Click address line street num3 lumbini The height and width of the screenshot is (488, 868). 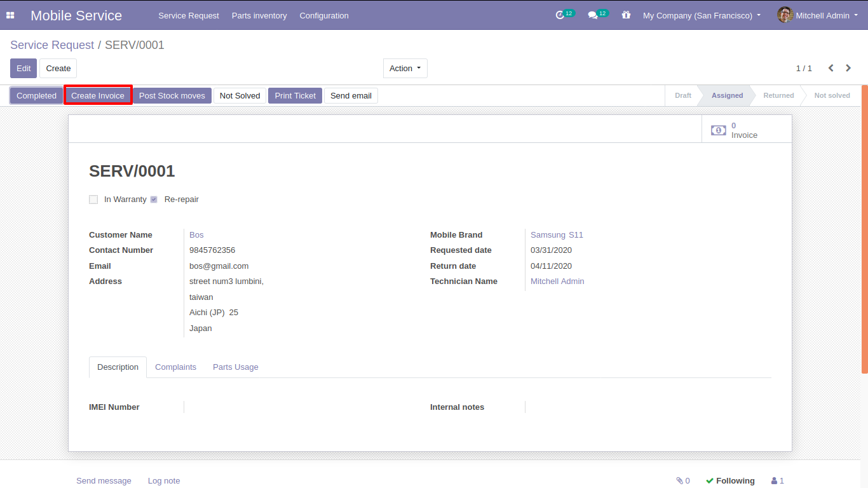pos(226,281)
